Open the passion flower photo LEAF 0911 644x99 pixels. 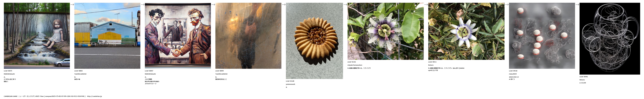click(x=466, y=31)
